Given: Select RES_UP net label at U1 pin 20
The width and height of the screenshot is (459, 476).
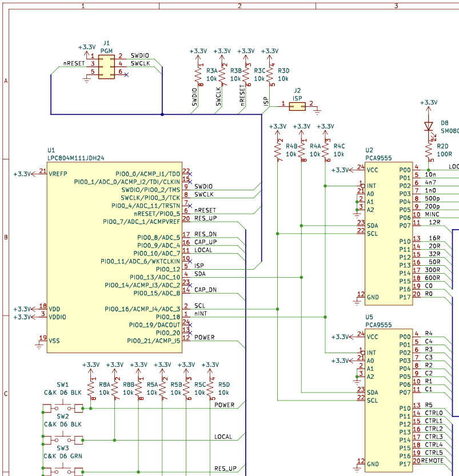Looking at the screenshot, I should (206, 218).
